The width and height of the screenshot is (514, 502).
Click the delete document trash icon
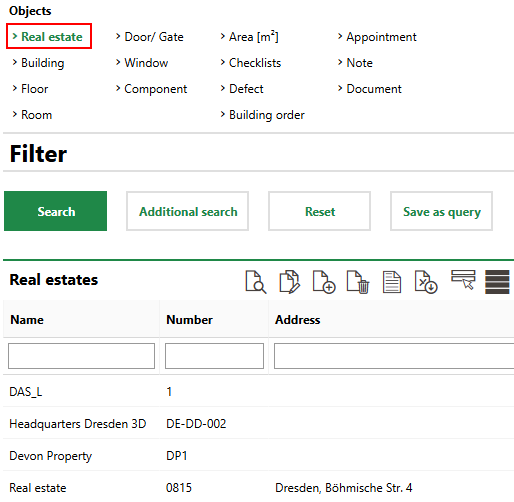[358, 282]
